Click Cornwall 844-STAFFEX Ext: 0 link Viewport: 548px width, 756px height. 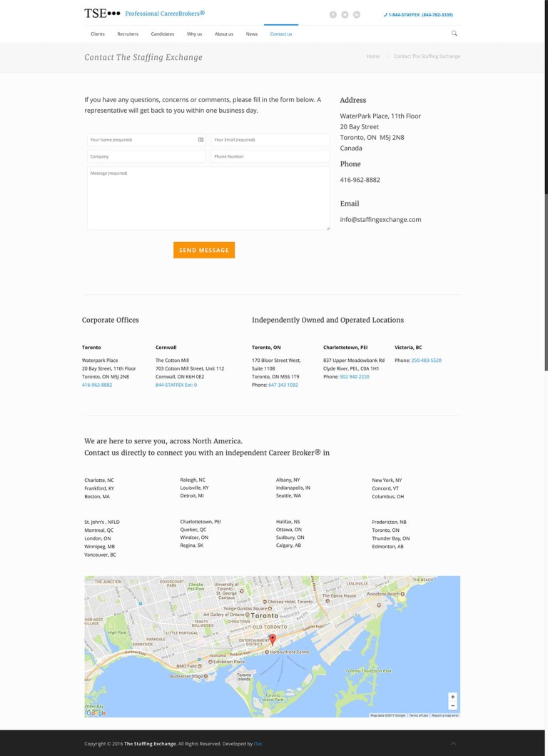pos(176,385)
